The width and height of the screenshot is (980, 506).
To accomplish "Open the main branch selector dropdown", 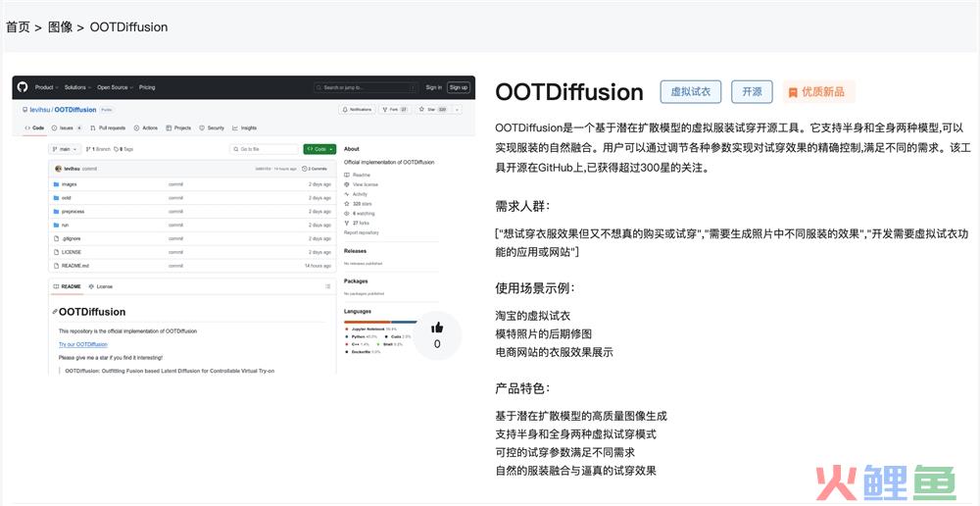I will pos(65,149).
